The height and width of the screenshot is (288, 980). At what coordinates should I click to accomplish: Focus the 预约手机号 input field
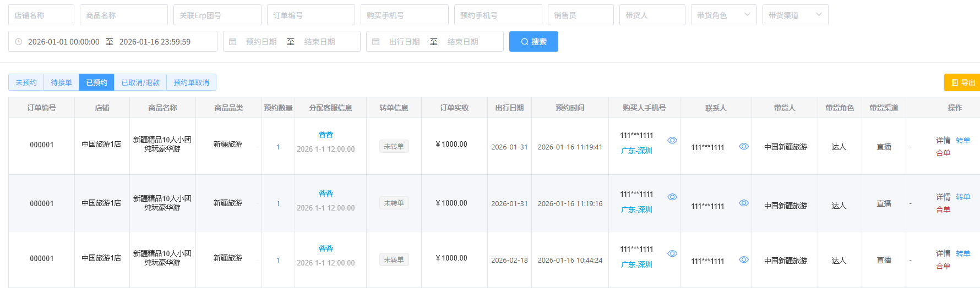[498, 15]
